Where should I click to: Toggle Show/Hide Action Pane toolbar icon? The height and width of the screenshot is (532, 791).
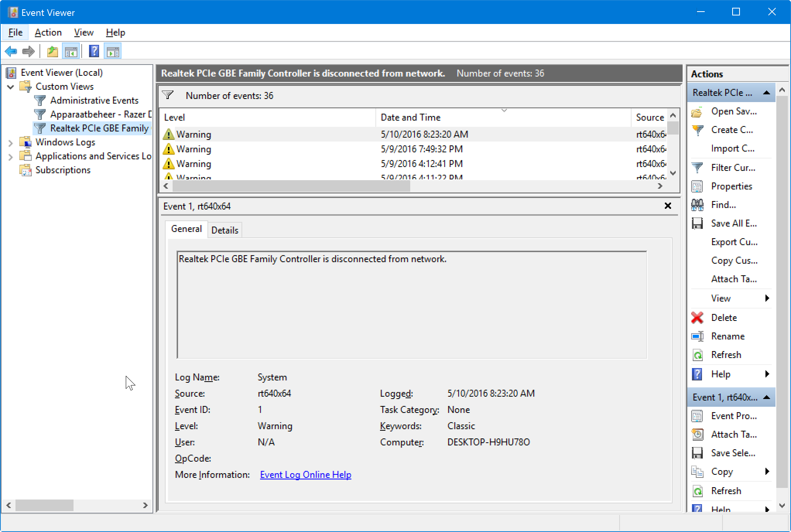[113, 51]
